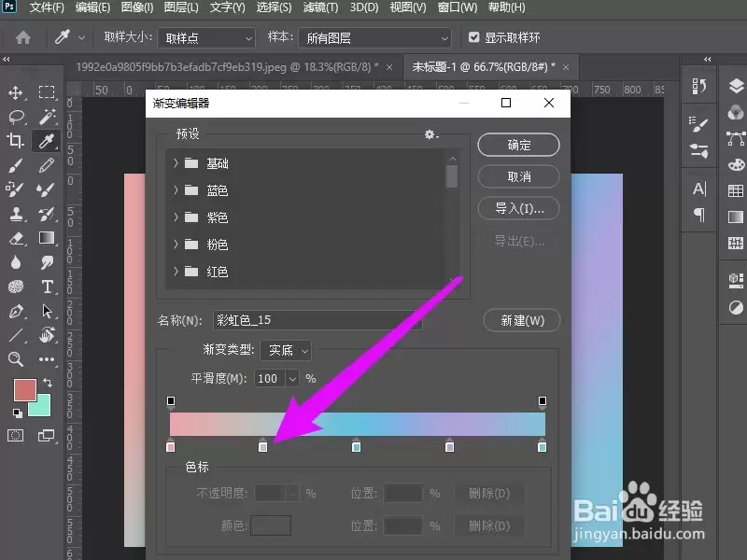The width and height of the screenshot is (747, 560).
Task: Expand the 基础 preset folder
Action: point(176,163)
